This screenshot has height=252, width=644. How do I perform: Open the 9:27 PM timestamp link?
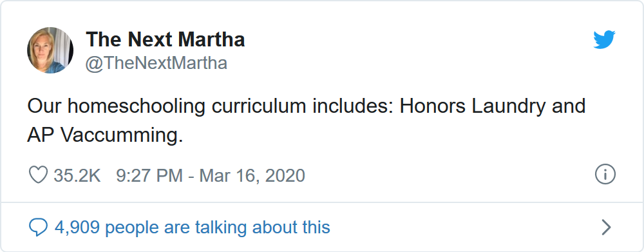click(149, 175)
